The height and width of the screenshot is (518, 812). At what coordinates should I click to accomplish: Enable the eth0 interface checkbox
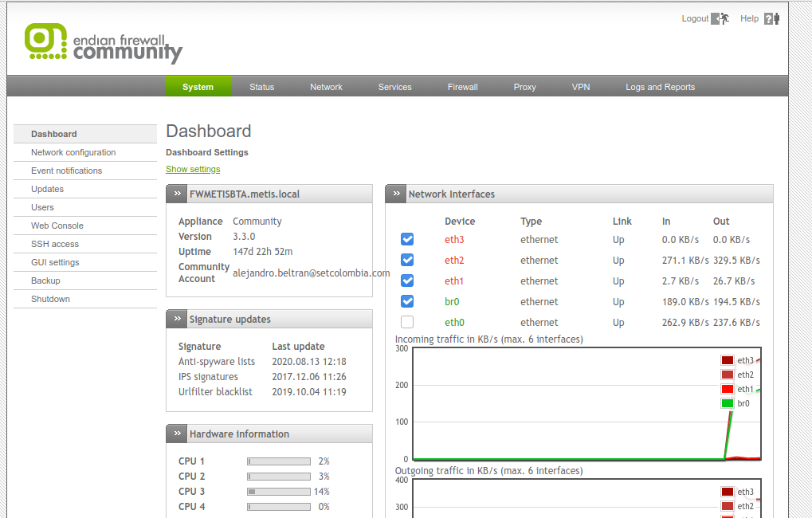point(407,322)
